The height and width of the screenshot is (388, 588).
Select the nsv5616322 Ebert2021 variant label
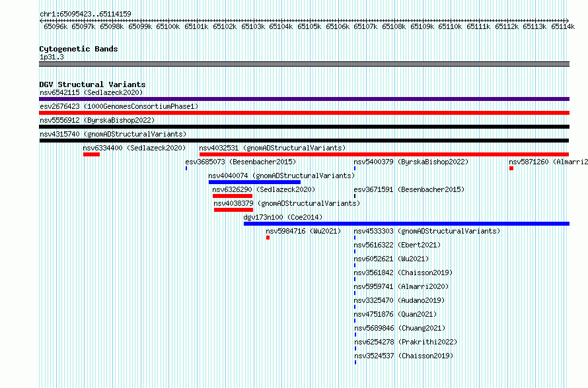[398, 245]
